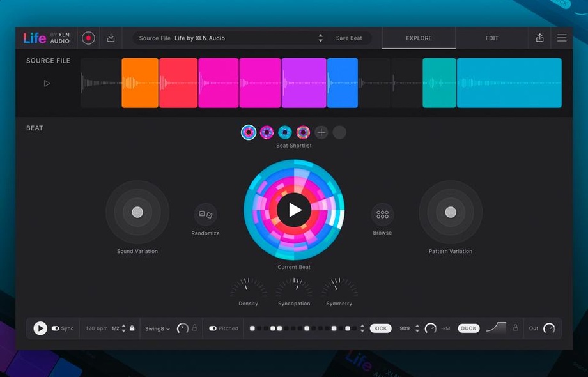Open the hamburger menu
The width and height of the screenshot is (588, 377).
coord(562,38)
